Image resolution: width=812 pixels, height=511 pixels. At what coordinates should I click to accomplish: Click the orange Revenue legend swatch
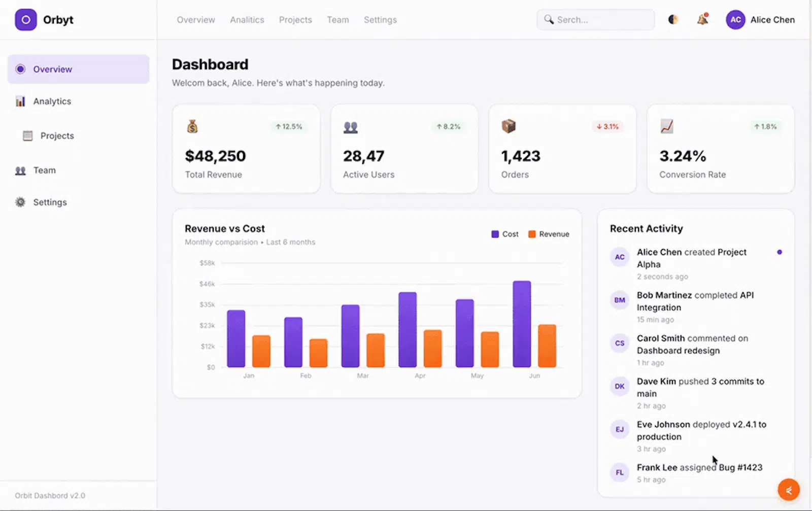click(532, 234)
